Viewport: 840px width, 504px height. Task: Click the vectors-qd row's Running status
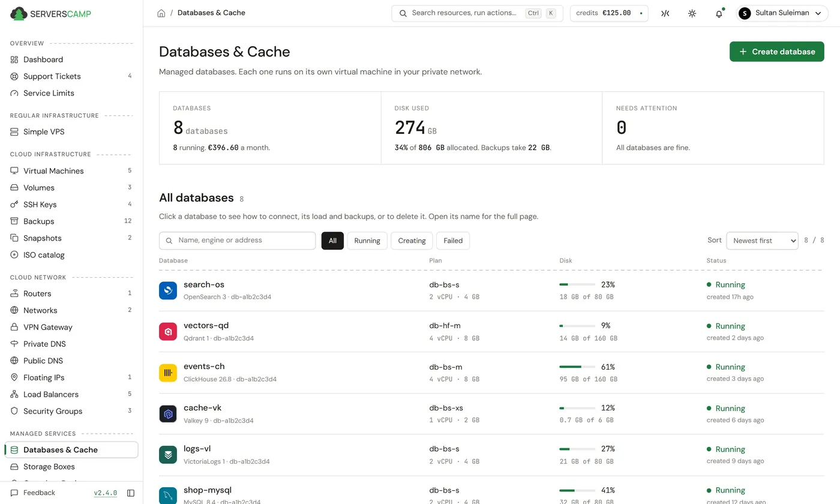click(x=726, y=326)
